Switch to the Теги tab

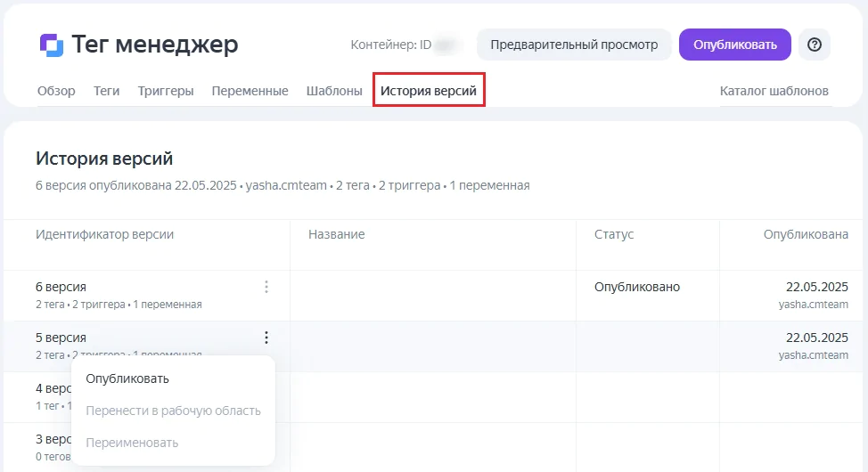click(106, 91)
